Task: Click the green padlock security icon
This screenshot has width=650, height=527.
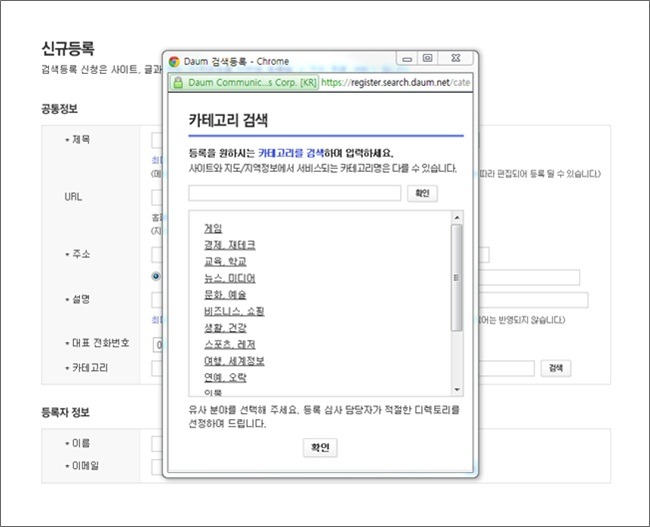Action: point(178,82)
